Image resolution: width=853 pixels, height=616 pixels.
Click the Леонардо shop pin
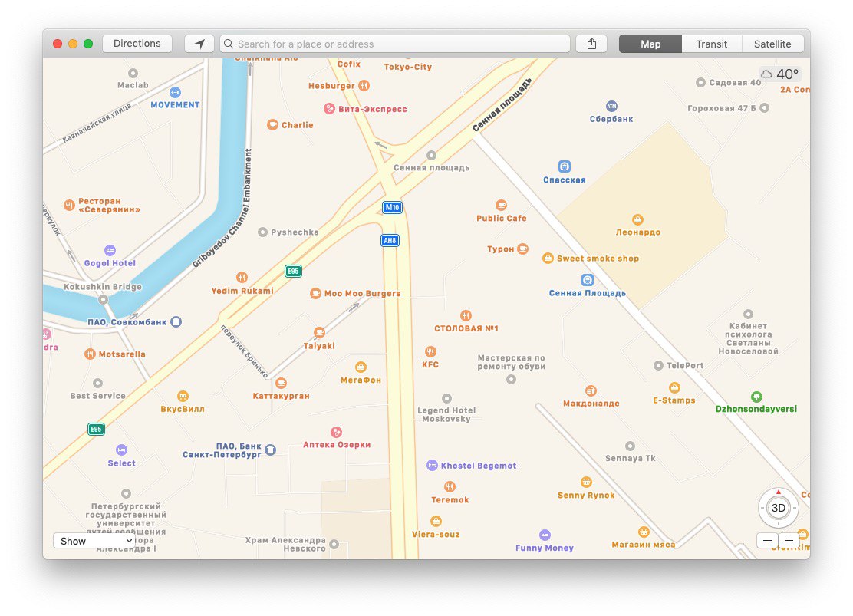(637, 219)
